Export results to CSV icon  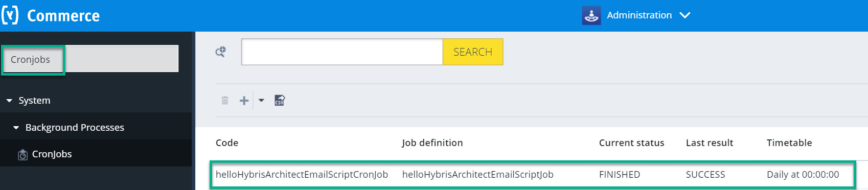280,100
